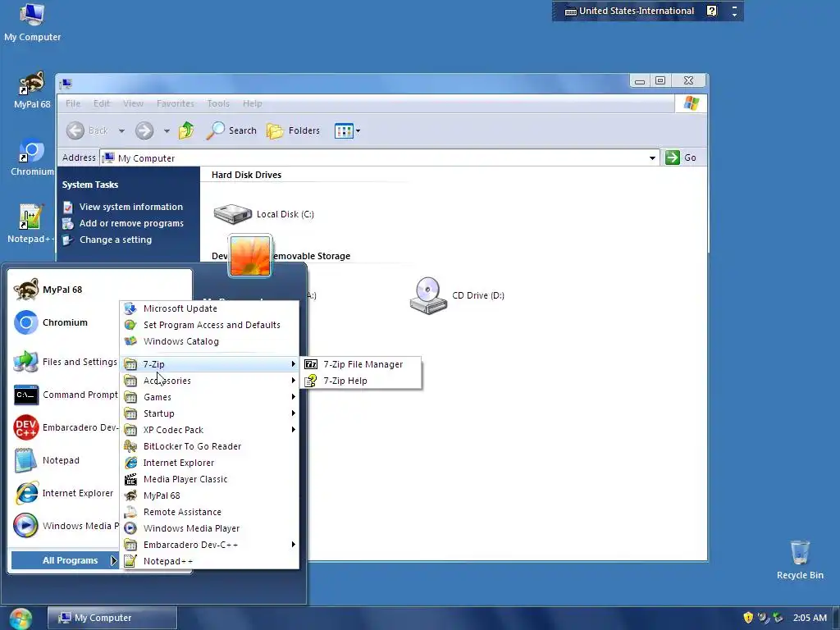Click View system information link
Viewport: 840px width, 630px height.
click(x=123, y=207)
